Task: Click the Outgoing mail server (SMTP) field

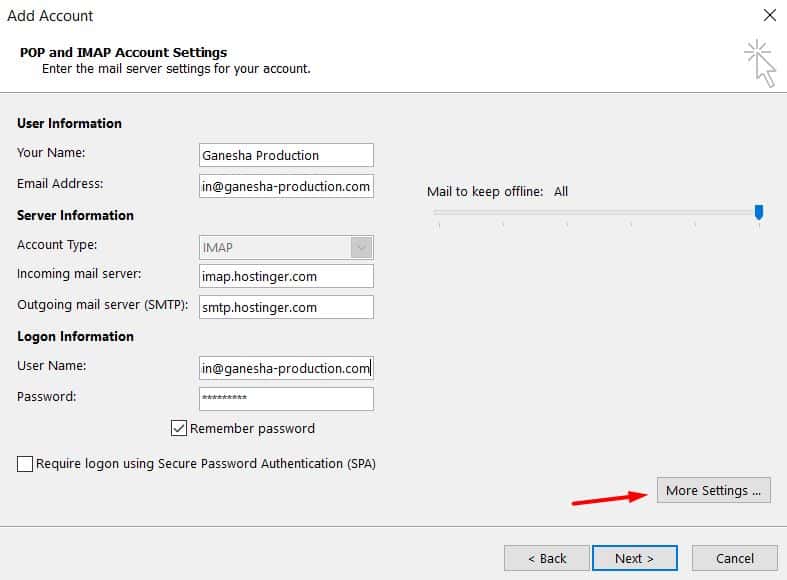Action: pos(286,307)
